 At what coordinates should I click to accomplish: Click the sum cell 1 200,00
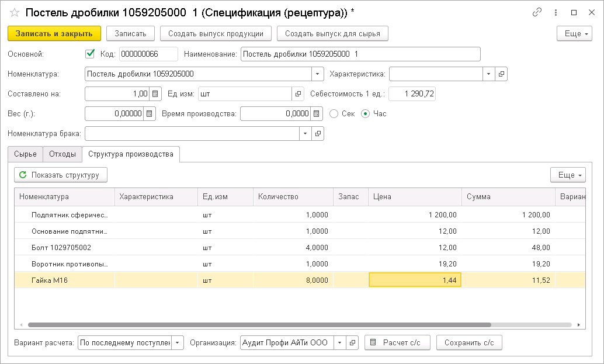[508, 215]
